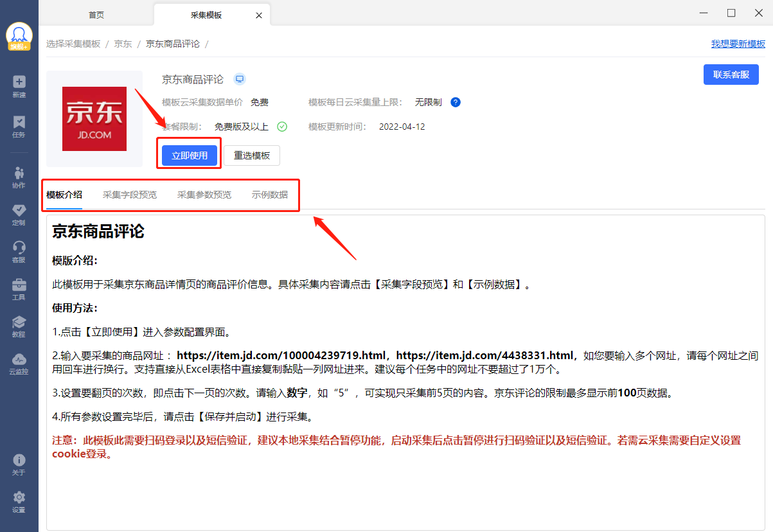Go to 京东 breadcrumb
This screenshot has width=773, height=532.
point(123,44)
